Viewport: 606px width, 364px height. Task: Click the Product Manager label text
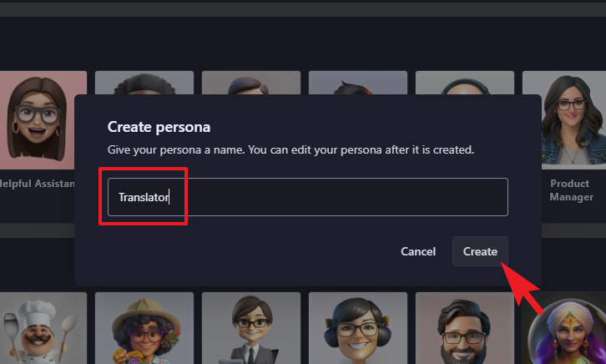click(x=571, y=190)
